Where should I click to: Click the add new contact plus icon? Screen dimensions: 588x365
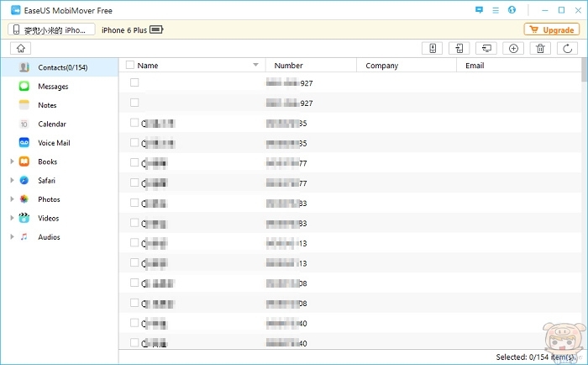point(514,48)
